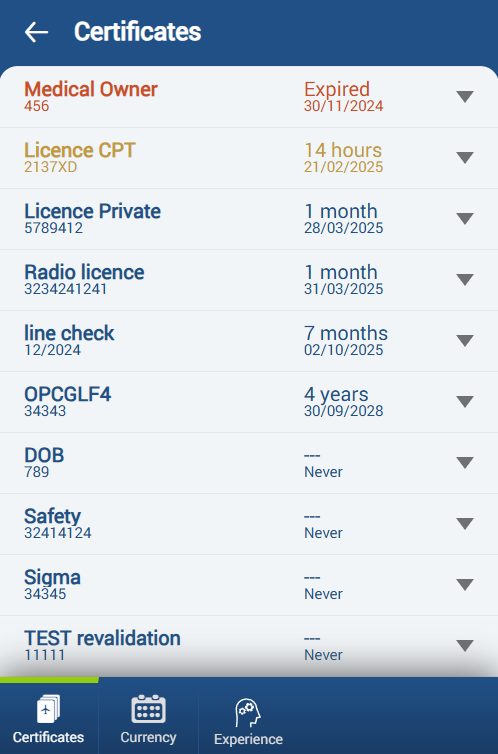Expand the DOB entry arrow
Image resolution: width=498 pixels, height=754 pixels.
pos(465,463)
